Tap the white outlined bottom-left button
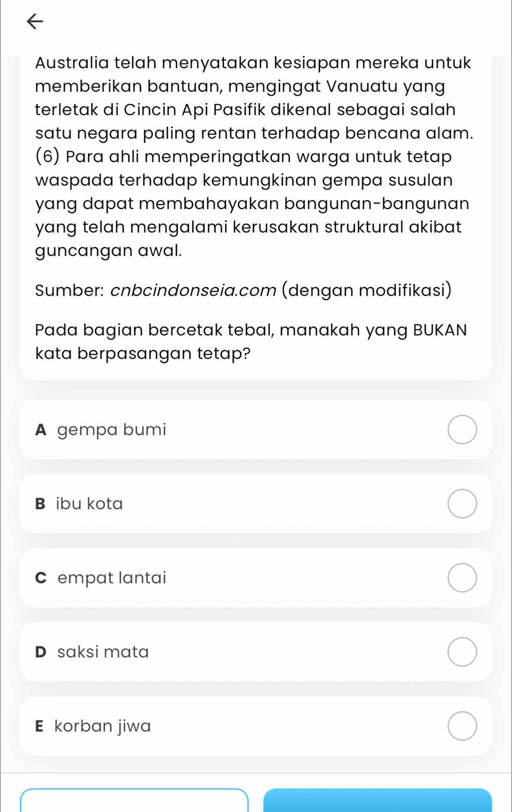 134,800
